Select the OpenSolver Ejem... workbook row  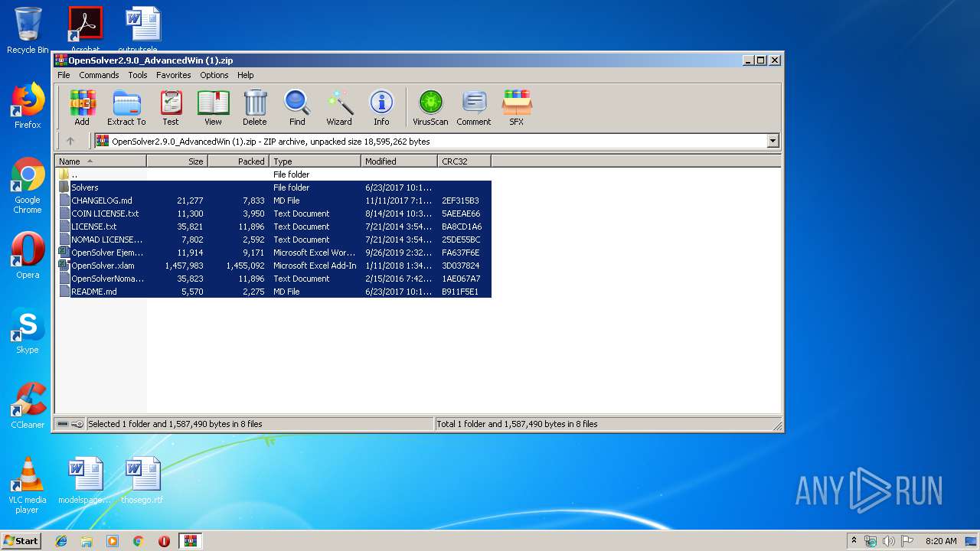point(274,253)
